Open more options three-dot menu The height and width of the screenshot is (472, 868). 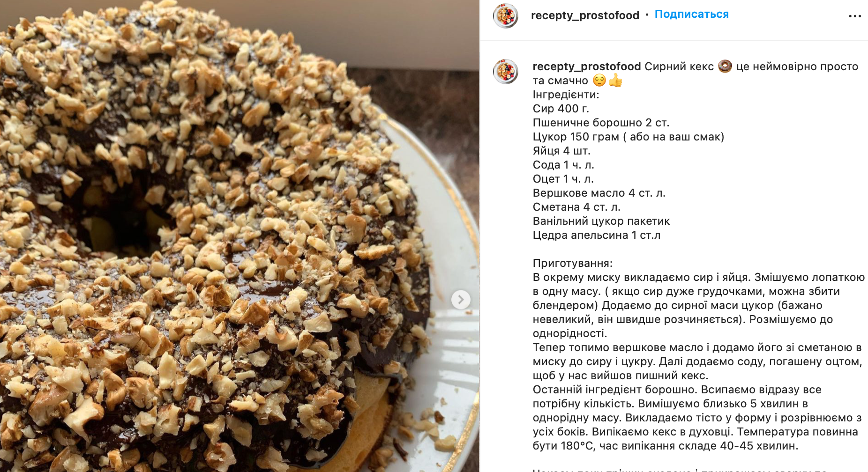click(855, 16)
